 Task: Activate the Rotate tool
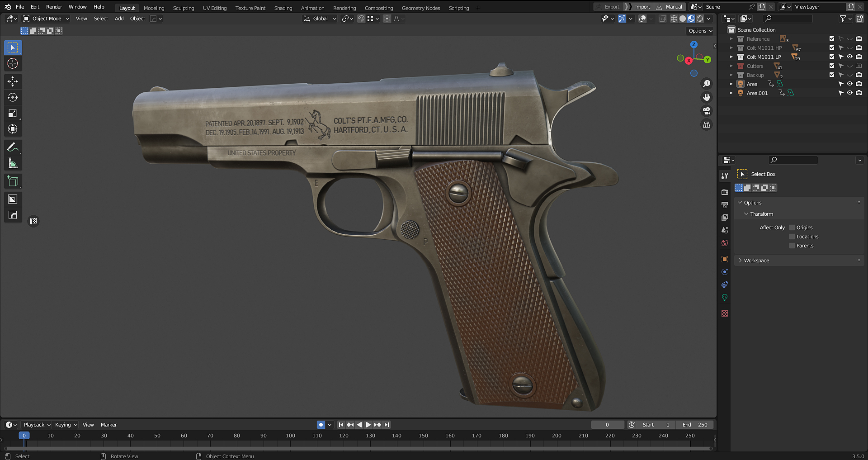tap(13, 97)
